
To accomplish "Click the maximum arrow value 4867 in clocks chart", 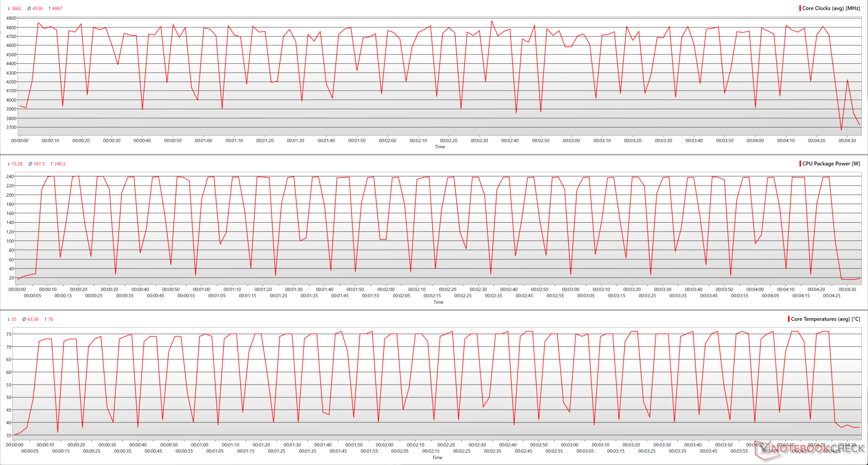I will coord(57,9).
